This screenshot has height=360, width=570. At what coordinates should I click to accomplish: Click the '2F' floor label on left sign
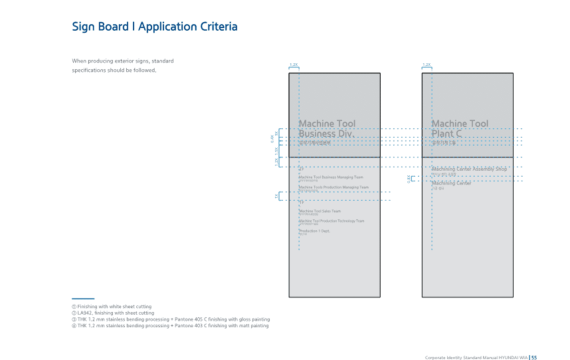301,169
